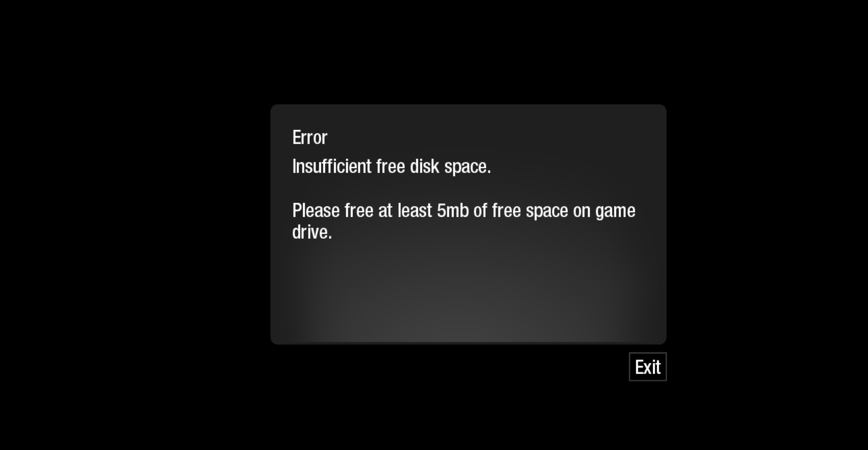Click the word 'Please' in the dialog
Screen dimensions: 868x450
pos(316,211)
